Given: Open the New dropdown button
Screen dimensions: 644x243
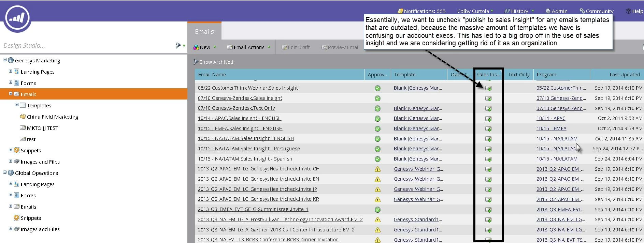Looking at the screenshot, I should point(205,47).
